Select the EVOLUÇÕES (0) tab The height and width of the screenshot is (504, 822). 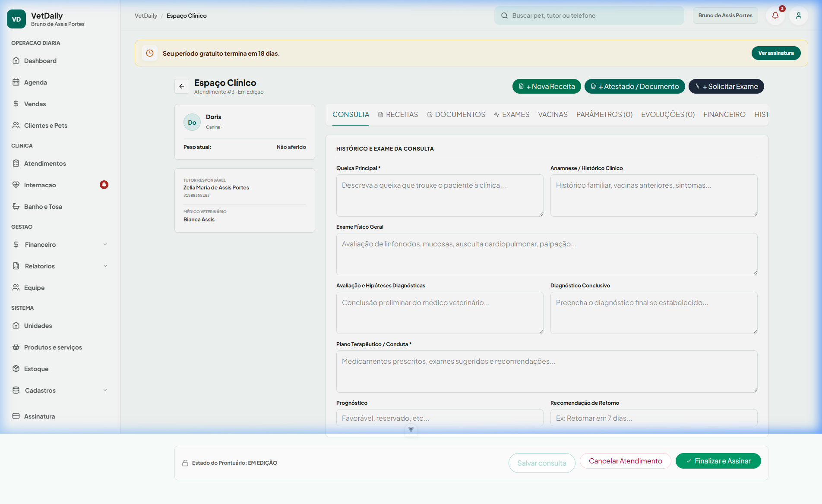pyautogui.click(x=668, y=114)
